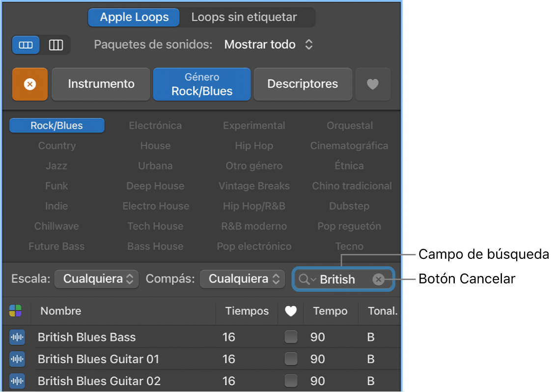Click the Instrumento filter button
The width and height of the screenshot is (554, 392).
coord(100,84)
